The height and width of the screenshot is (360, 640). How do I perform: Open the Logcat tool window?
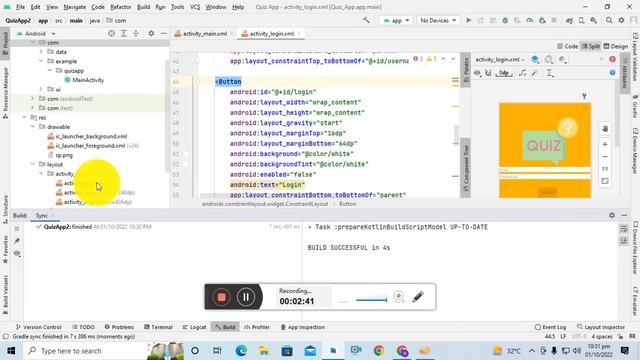coord(194,327)
